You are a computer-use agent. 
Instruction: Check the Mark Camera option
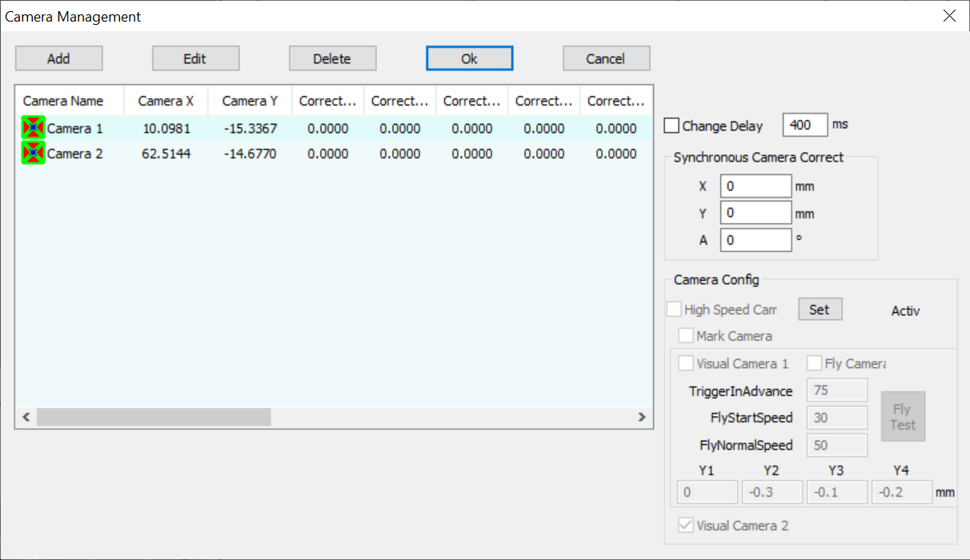point(686,335)
